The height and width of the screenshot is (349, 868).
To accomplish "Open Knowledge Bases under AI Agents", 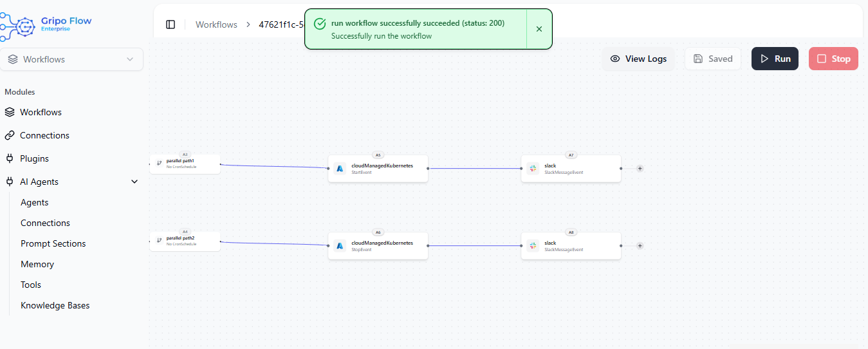I will coord(55,305).
